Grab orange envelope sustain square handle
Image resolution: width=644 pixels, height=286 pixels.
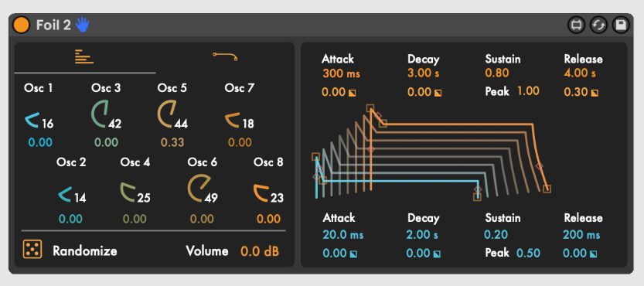point(383,123)
